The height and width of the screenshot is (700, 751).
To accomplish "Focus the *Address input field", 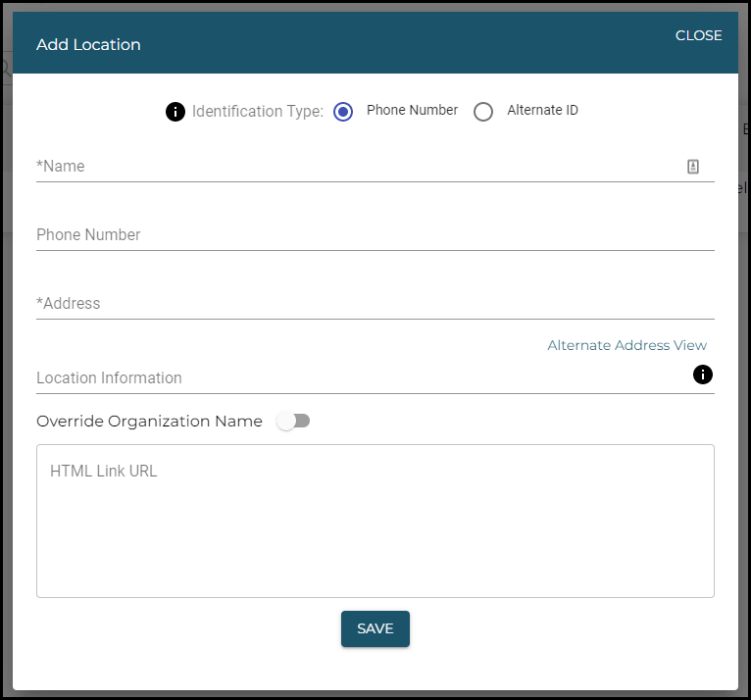I will pyautogui.click(x=375, y=304).
